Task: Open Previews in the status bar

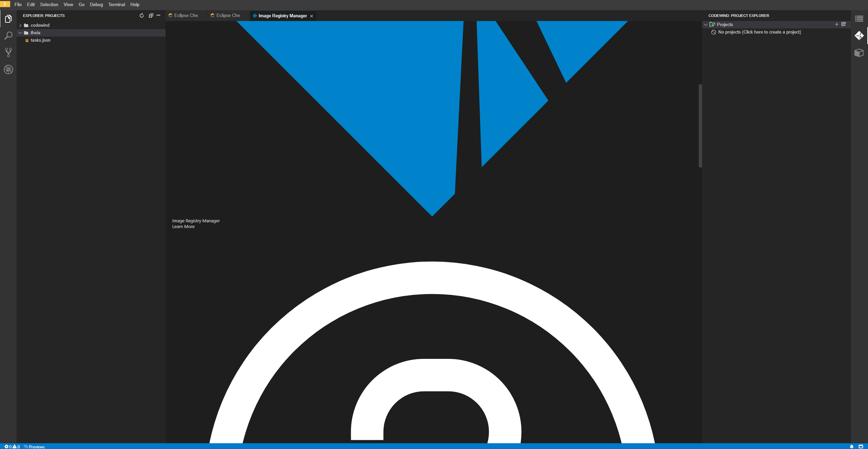Action: (35, 446)
